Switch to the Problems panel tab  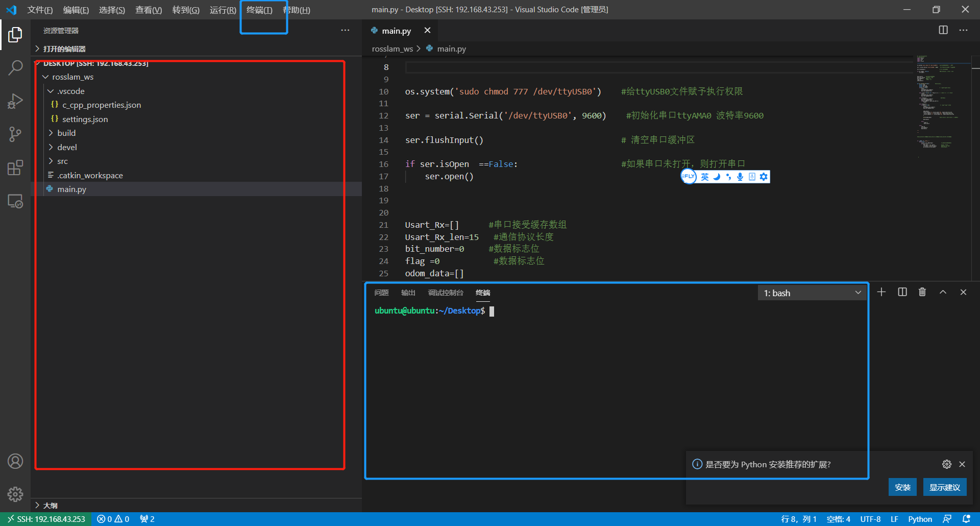click(381, 293)
